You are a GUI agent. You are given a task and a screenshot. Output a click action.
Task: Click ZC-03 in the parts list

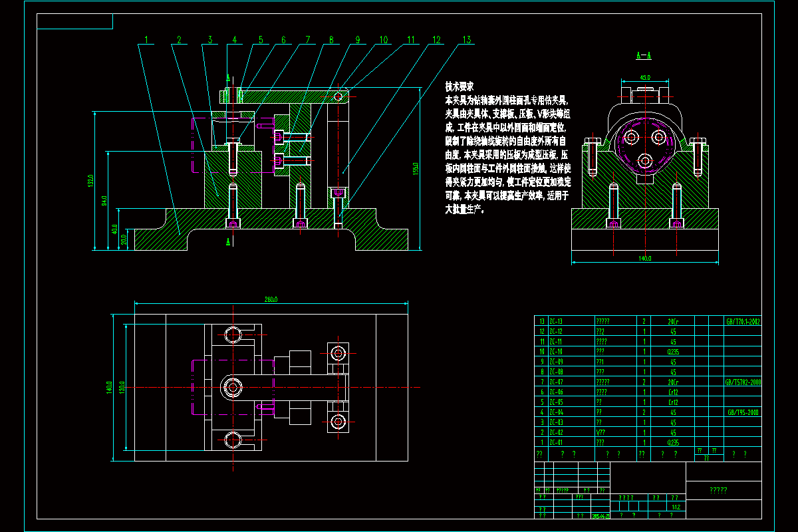[x=556, y=422]
